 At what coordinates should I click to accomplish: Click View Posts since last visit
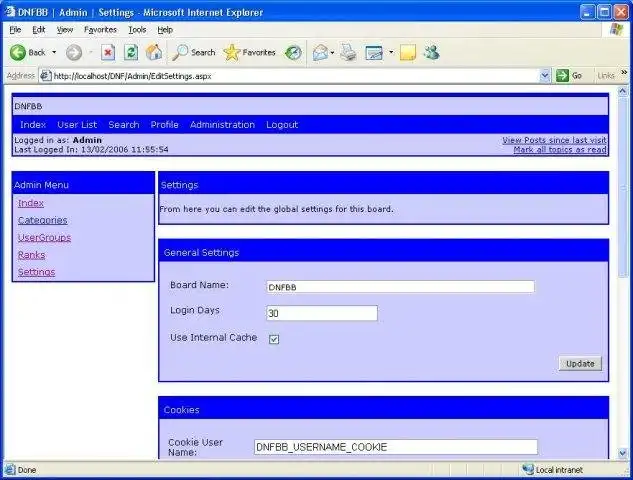(x=554, y=140)
